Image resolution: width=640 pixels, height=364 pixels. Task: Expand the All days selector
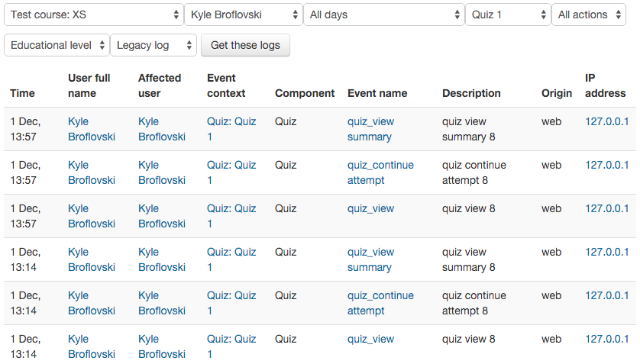pos(383,15)
